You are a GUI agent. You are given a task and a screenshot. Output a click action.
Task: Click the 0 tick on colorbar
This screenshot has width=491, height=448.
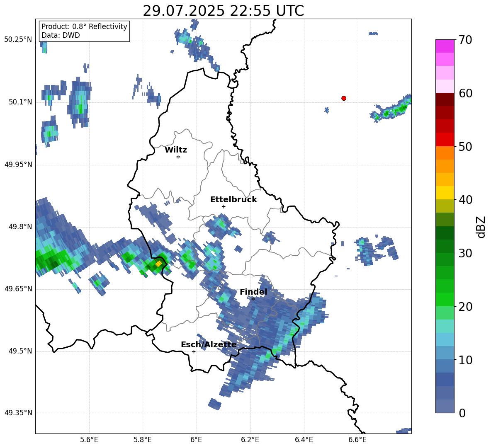tap(462, 413)
